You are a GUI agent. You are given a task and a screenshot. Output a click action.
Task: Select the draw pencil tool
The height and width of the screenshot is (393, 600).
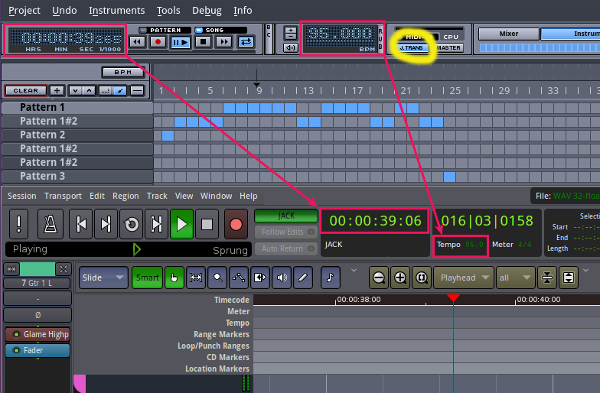(x=303, y=277)
